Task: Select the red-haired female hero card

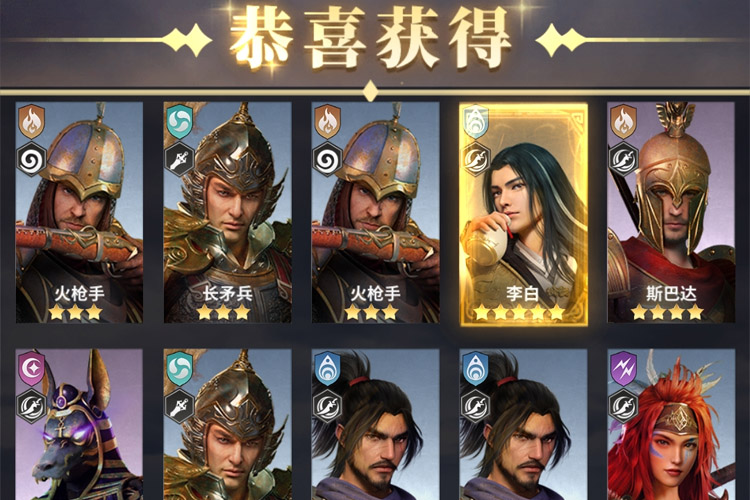Action: (671, 424)
